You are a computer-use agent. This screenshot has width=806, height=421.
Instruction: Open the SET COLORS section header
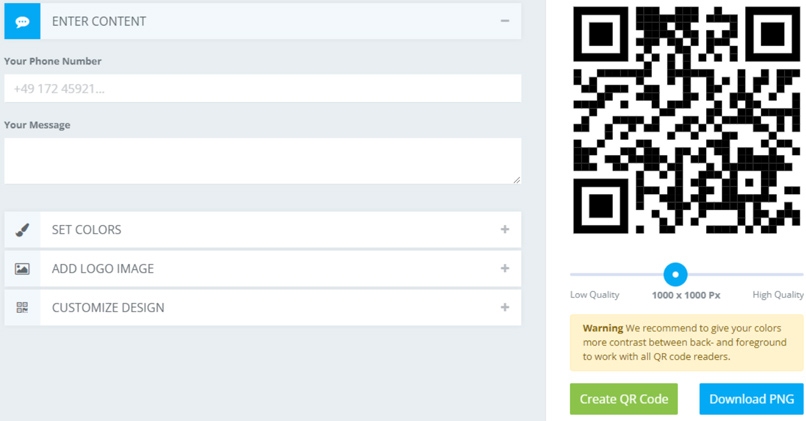point(263,230)
